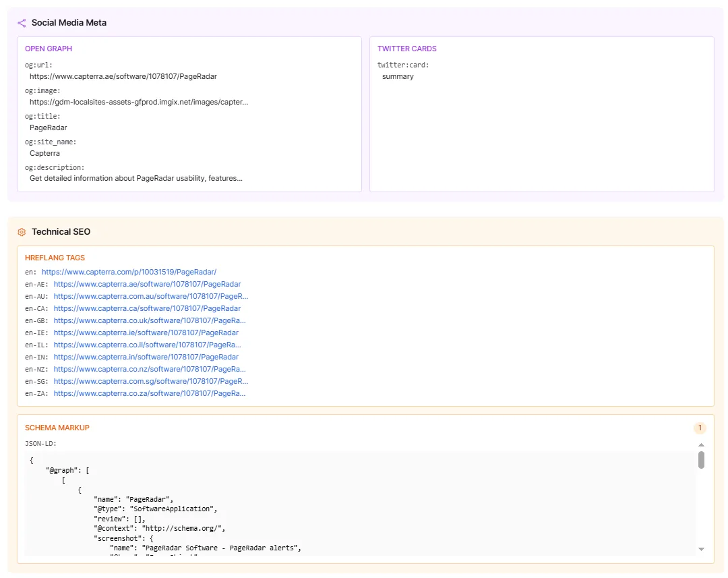728x578 pixels.
Task: Click the twitter:card value summary
Action: click(398, 76)
